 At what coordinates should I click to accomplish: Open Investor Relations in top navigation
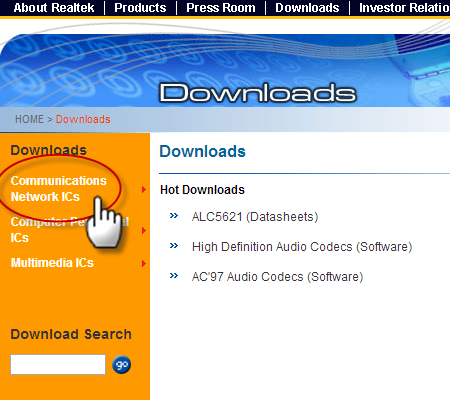(404, 8)
